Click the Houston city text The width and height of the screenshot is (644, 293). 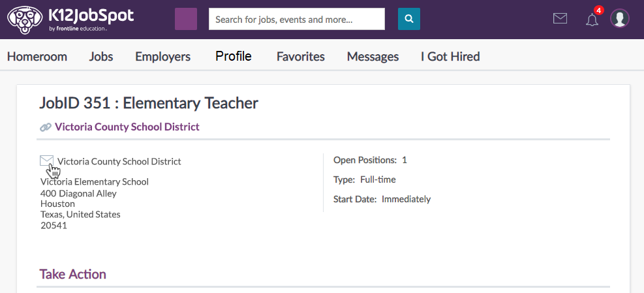pyautogui.click(x=57, y=204)
